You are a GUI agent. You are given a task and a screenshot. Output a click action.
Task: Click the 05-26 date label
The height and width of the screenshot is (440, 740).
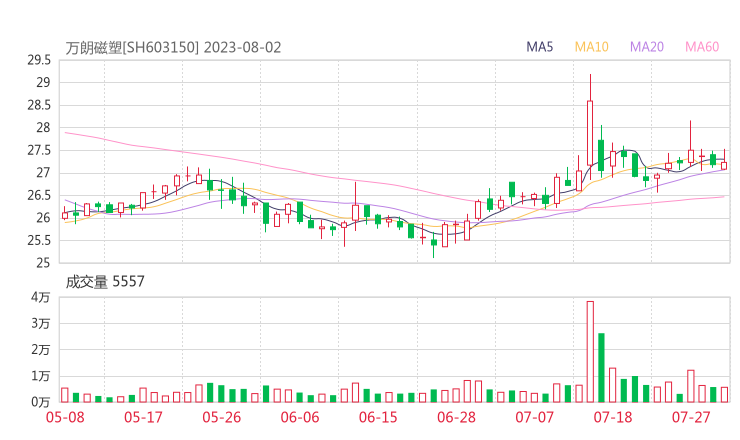(221, 417)
